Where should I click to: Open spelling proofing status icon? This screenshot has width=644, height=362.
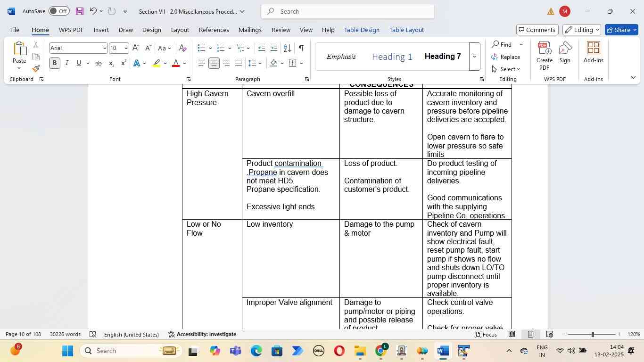pos(93,334)
